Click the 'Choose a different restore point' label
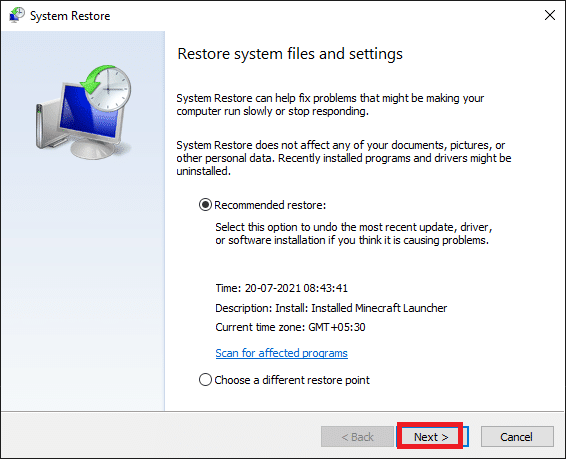Screen dimensions: 566x459 (x=292, y=380)
